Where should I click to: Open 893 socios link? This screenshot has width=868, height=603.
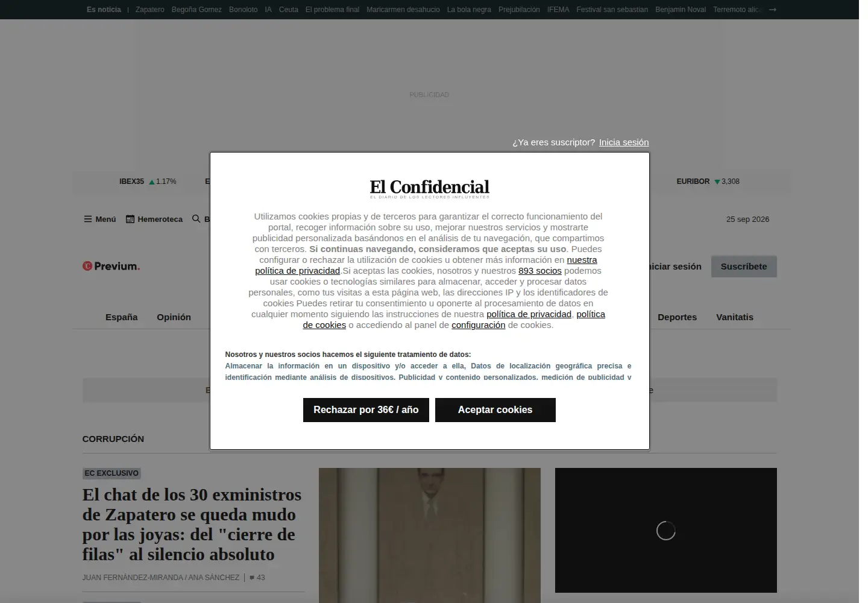click(540, 271)
